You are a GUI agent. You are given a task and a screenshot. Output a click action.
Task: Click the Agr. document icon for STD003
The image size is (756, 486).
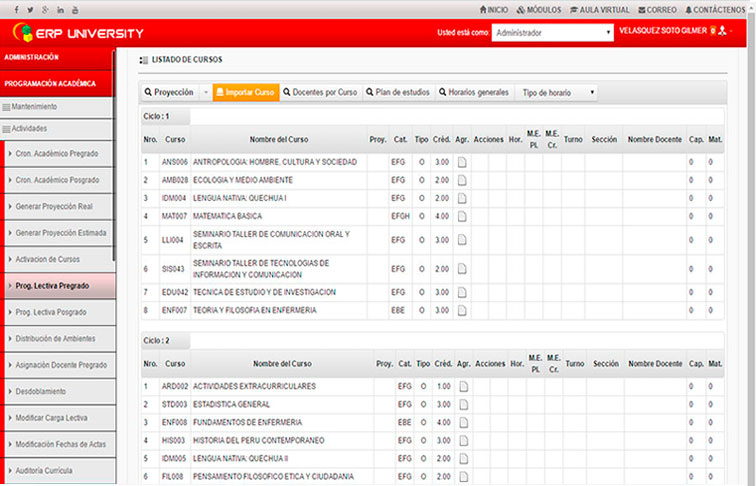(x=463, y=405)
